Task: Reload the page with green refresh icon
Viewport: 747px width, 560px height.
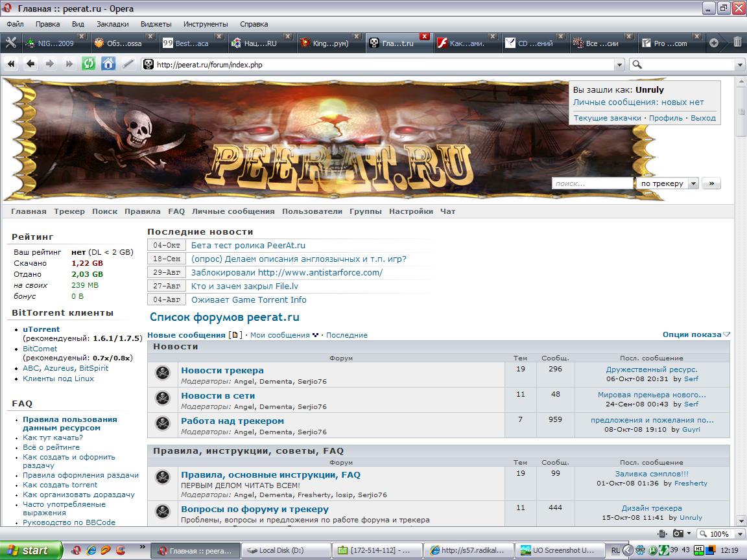Action: tap(89, 64)
